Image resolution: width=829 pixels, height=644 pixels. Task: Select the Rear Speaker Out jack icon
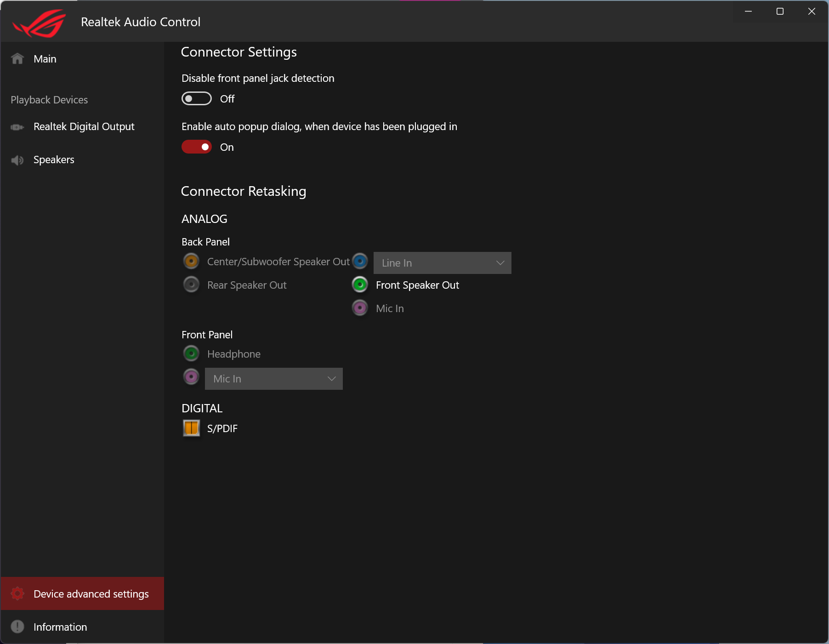click(191, 284)
